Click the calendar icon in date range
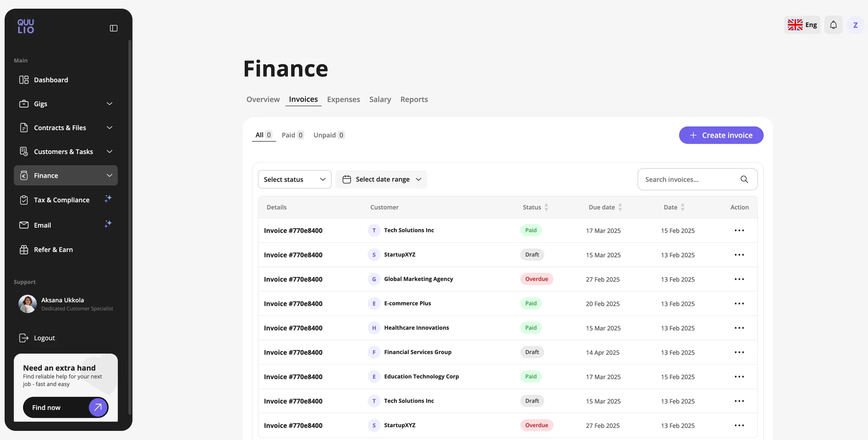This screenshot has width=868, height=440. tap(347, 179)
